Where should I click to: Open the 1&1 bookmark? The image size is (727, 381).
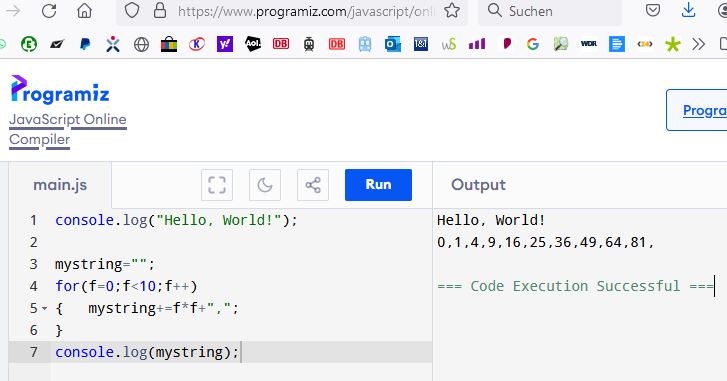[421, 44]
